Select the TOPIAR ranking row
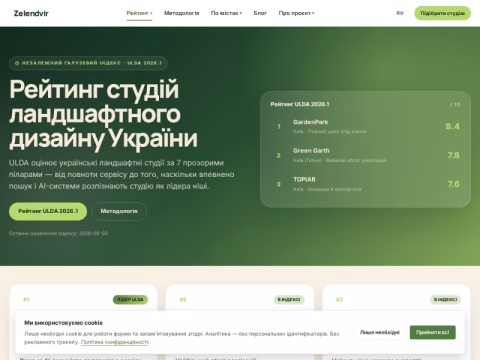 tap(365, 184)
